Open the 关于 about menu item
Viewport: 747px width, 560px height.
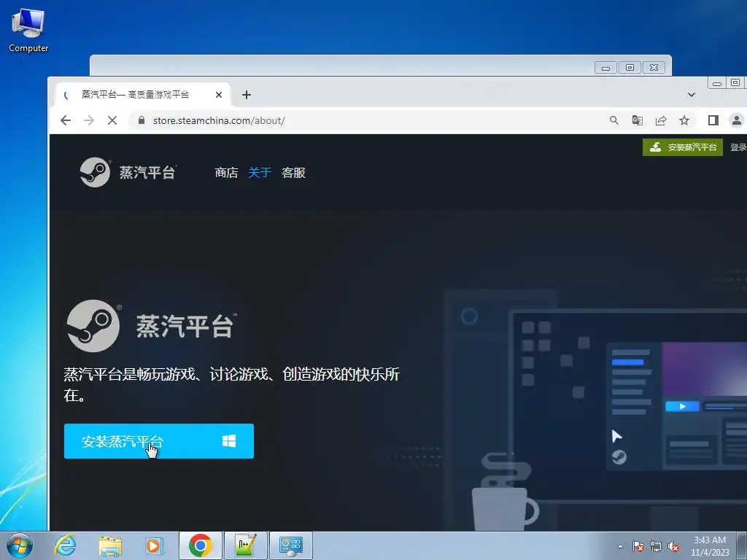[x=260, y=172]
